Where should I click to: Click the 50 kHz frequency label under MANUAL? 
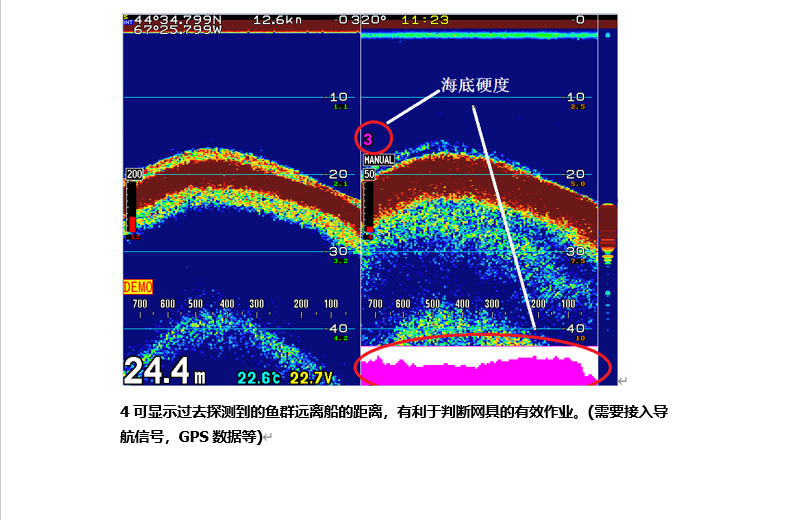369,174
